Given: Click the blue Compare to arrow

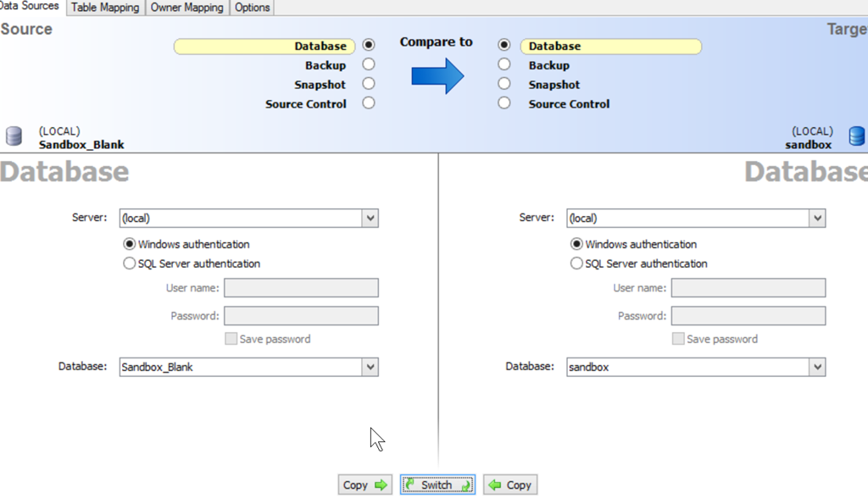Looking at the screenshot, I should coord(437,76).
